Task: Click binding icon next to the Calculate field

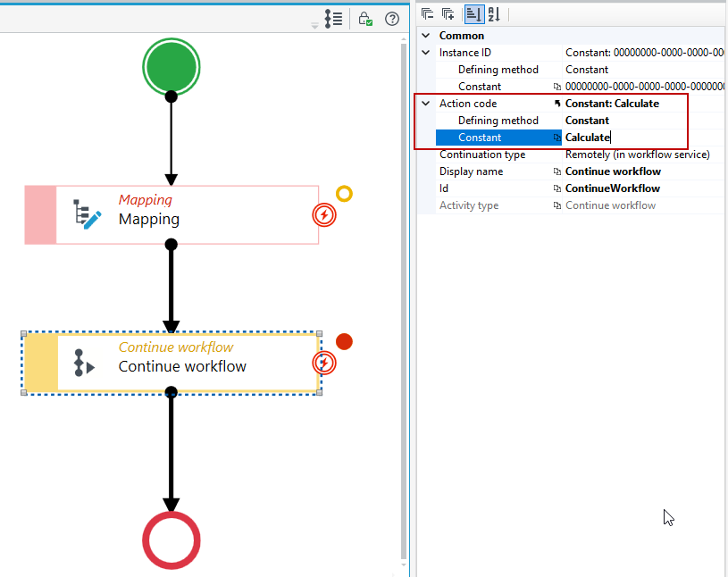Action: click(x=557, y=138)
